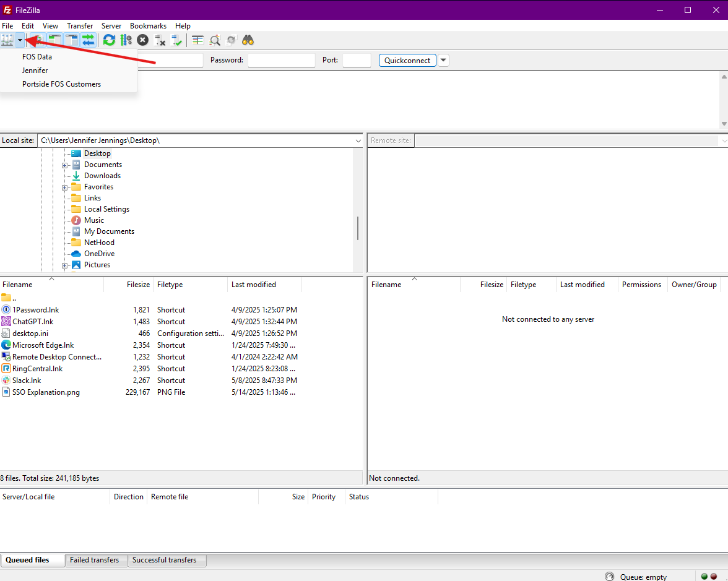Cancel the current operation
Image resolution: width=728 pixels, height=581 pixels.
click(x=142, y=40)
